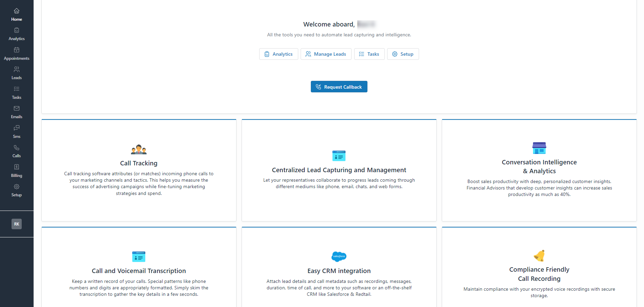Click the Compliance Friendly Call Recording heading
This screenshot has height=307, width=644.
click(539, 274)
